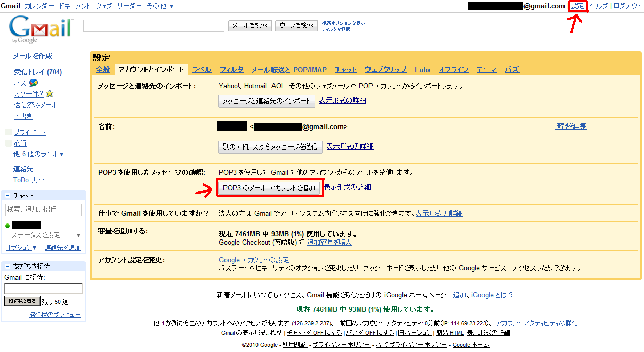Screen dimensions: 644x352
Task: Focus the Gmail invite email field
Action: 43,289
